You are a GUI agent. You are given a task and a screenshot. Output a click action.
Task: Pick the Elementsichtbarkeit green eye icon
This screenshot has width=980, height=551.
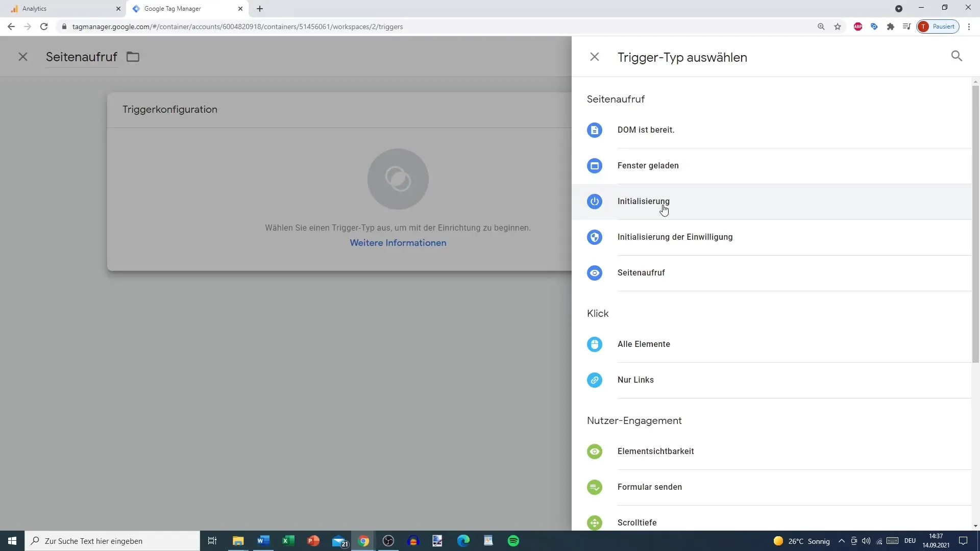click(595, 452)
